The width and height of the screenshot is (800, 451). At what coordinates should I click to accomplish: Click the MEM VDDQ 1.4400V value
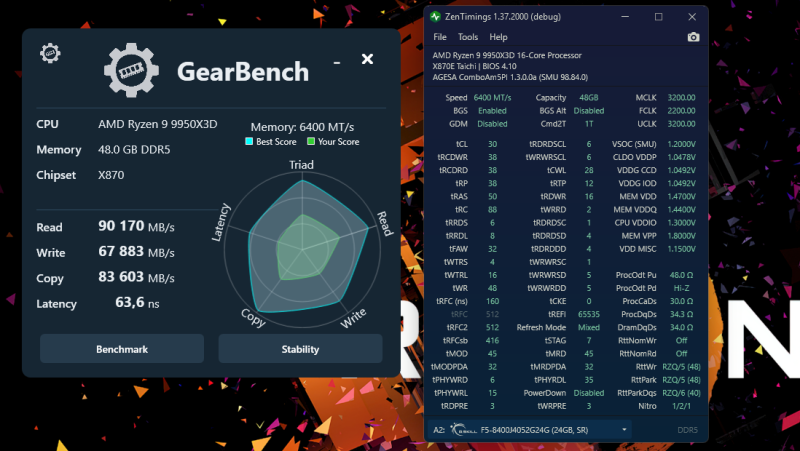(x=681, y=210)
